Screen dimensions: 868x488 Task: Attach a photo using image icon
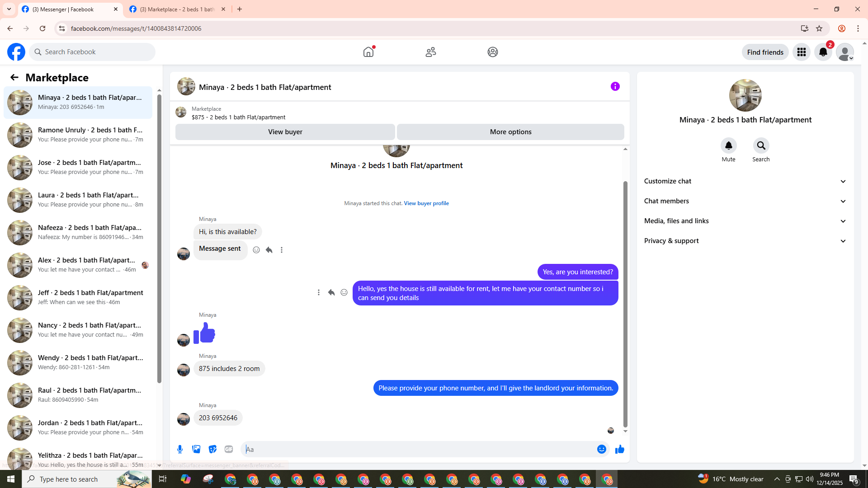(196, 449)
